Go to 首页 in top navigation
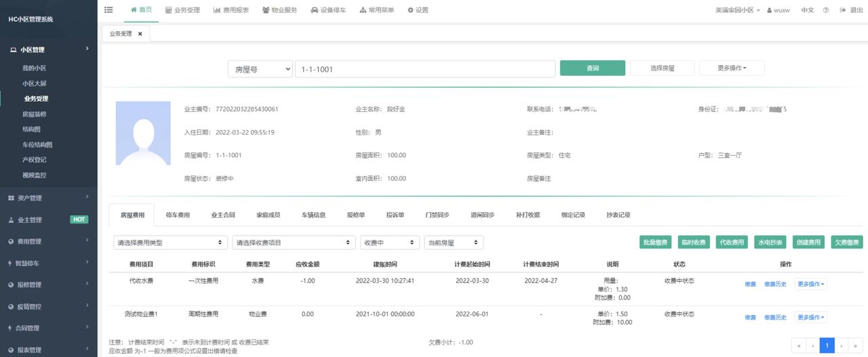 coord(141,10)
